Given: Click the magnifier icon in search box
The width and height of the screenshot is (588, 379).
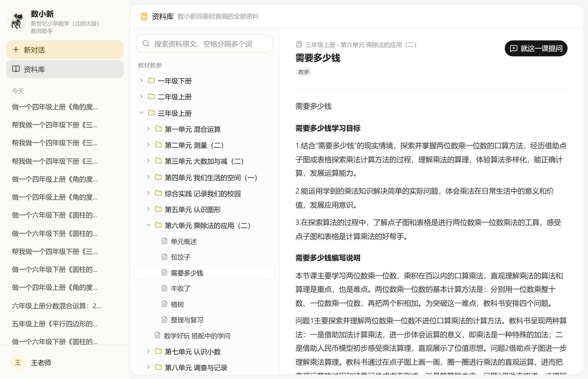Looking at the screenshot, I should click(146, 44).
